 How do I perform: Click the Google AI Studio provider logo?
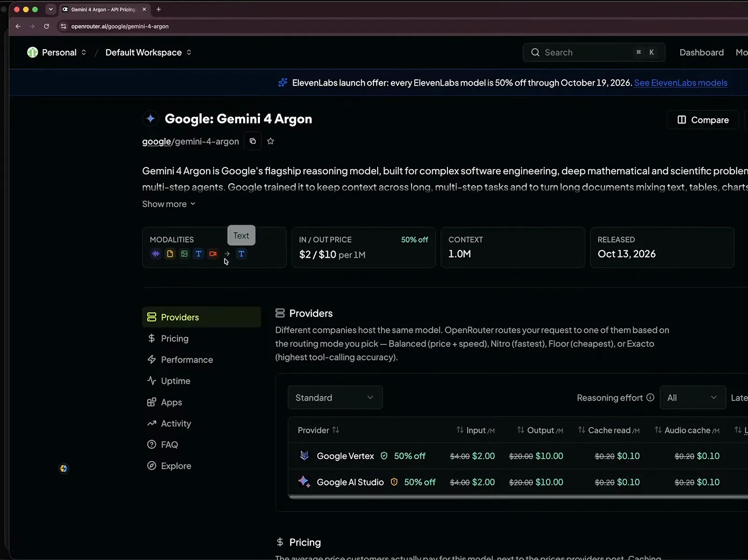pyautogui.click(x=304, y=481)
